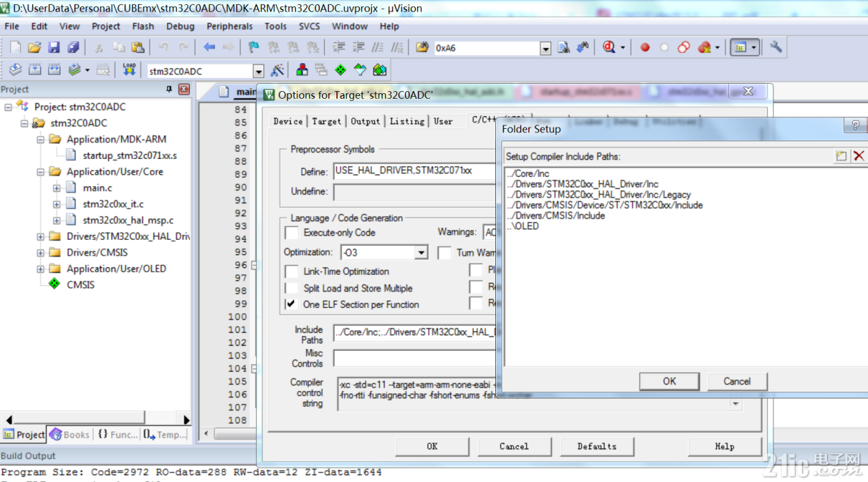Expand the main.c tree node
This screenshot has height=482, width=868.
point(57,188)
